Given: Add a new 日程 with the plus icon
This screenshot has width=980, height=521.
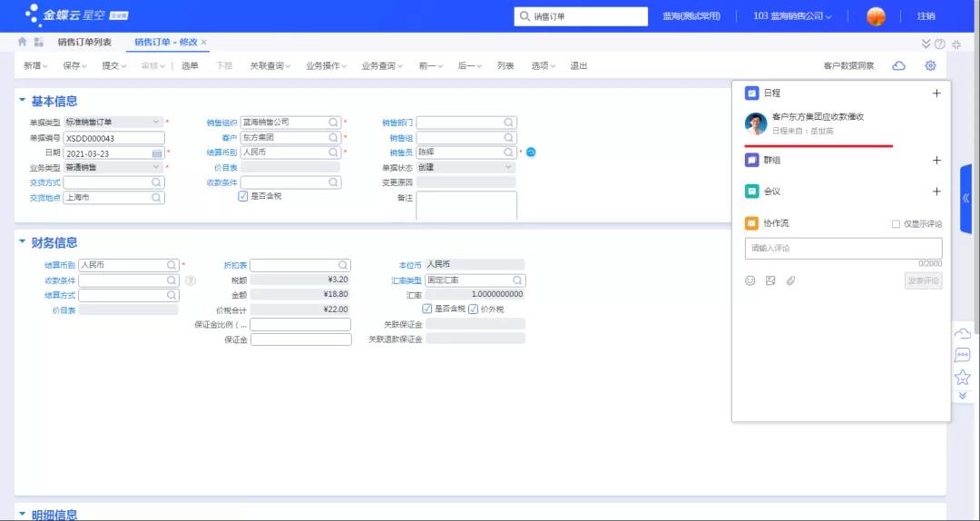Looking at the screenshot, I should point(936,93).
